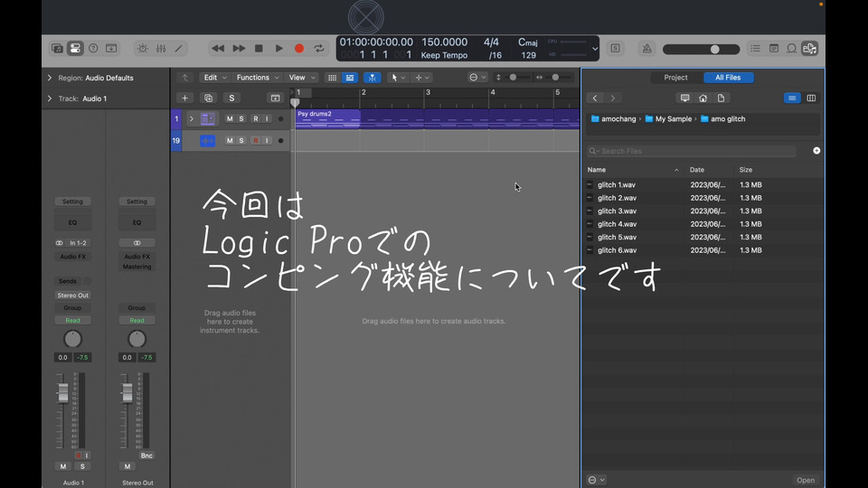Open project folder icon in file browser
The image size is (868, 488).
pyautogui.click(x=721, y=98)
